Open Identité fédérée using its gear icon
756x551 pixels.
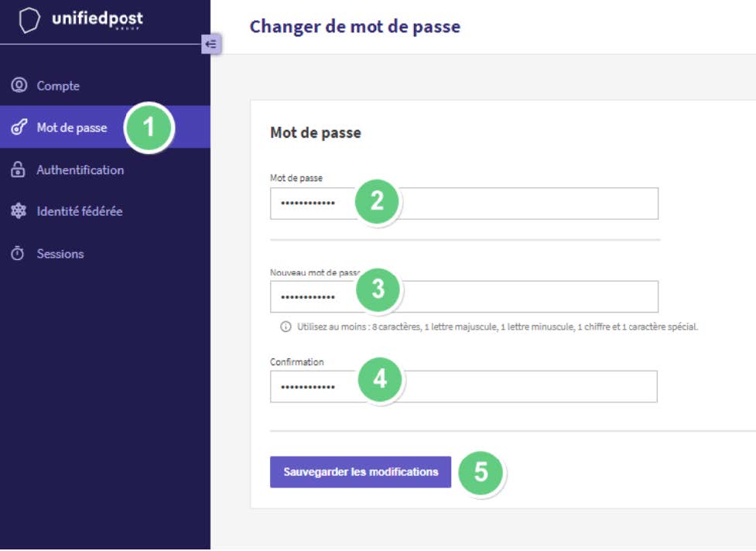[16, 210]
